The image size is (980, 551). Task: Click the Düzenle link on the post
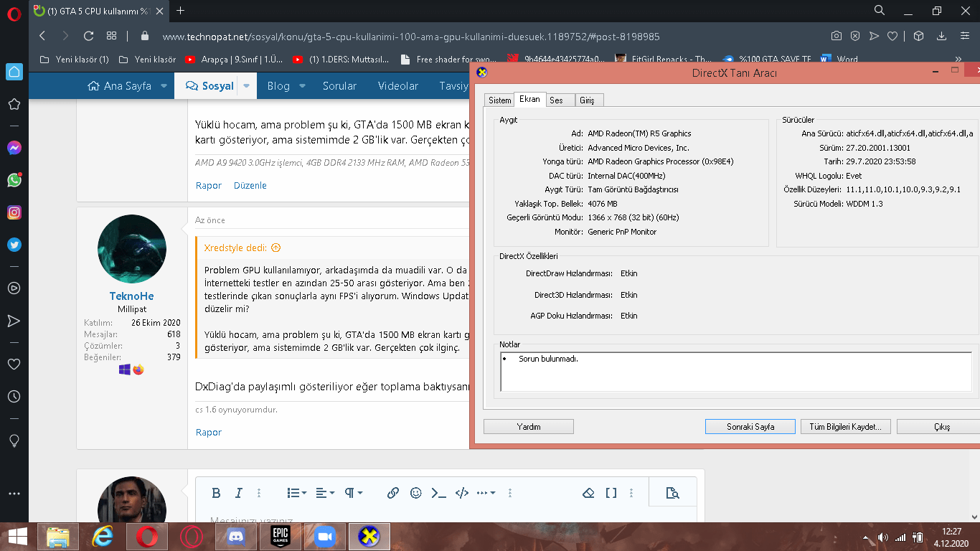pyautogui.click(x=250, y=186)
